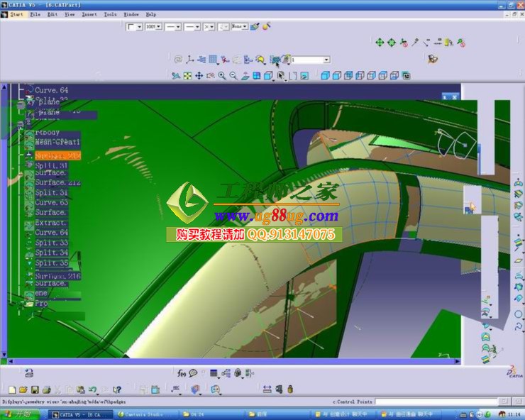Open the Start menu in CATIA
Screen dimensions: 525x420
tap(16, 14)
